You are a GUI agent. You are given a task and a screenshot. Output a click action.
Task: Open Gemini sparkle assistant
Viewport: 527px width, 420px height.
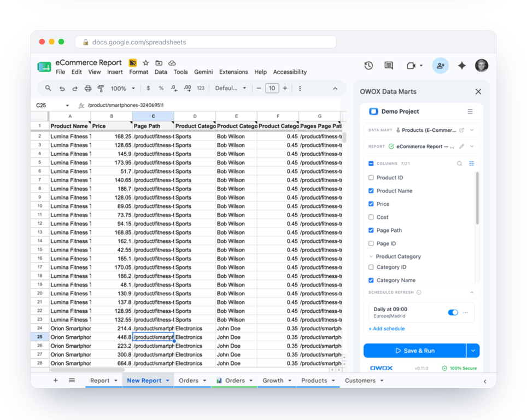point(462,66)
